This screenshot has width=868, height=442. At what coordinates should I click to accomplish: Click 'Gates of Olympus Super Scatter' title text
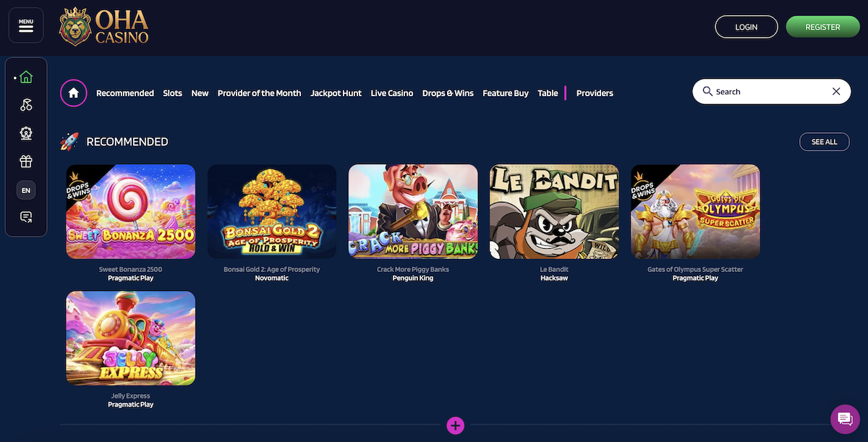click(695, 269)
